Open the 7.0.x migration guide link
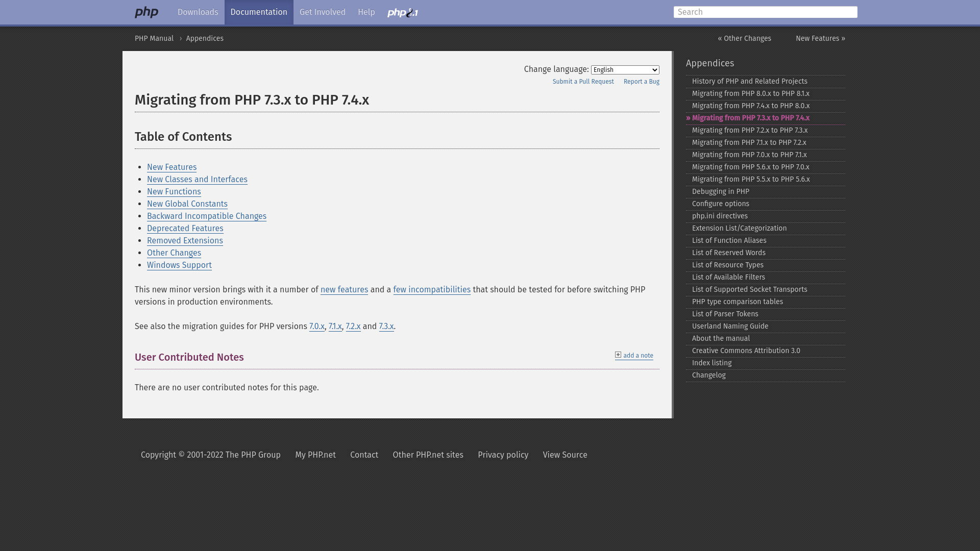 [317, 327]
